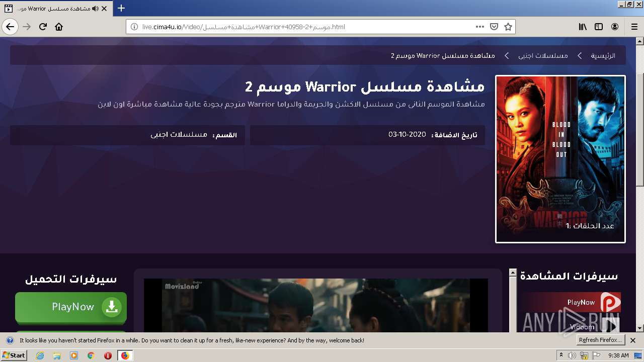Click the green PlayNow download button
644x362 pixels.
(x=71, y=307)
